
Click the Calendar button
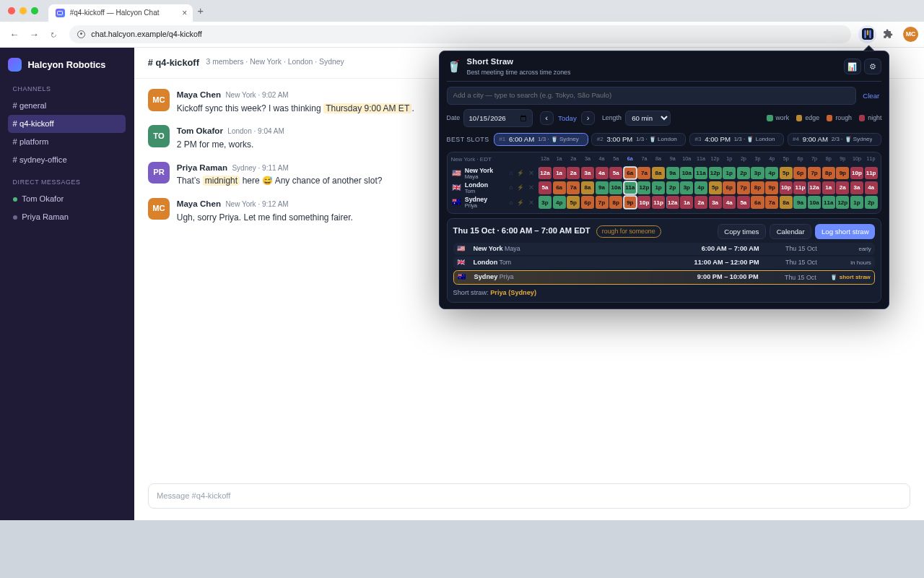click(x=790, y=232)
